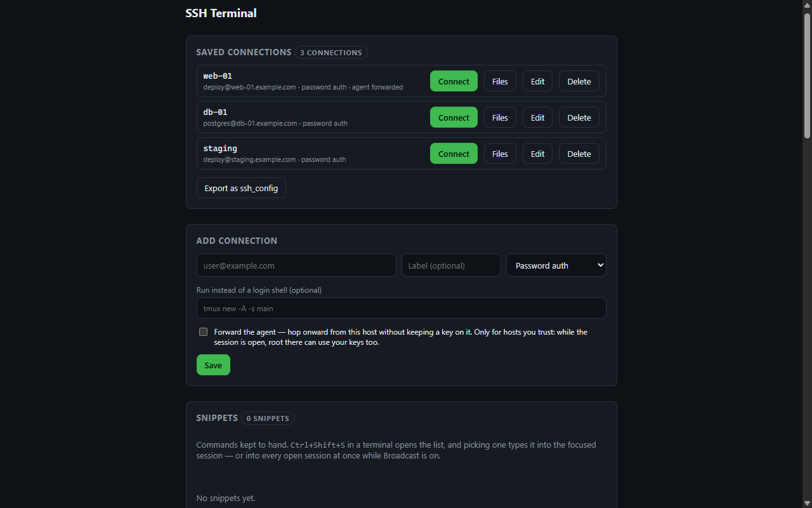
Task: Click the 0 SNIPPETS badge
Action: tap(268, 418)
